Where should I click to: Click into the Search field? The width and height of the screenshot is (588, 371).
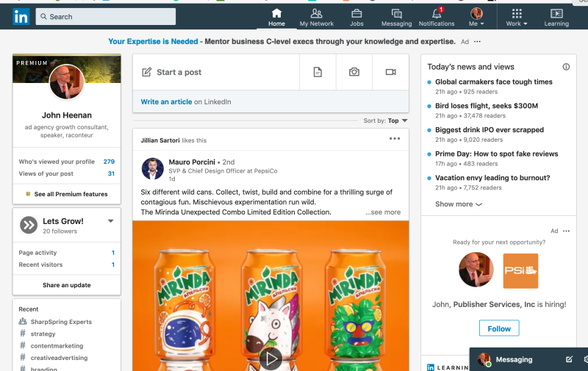coord(105,17)
